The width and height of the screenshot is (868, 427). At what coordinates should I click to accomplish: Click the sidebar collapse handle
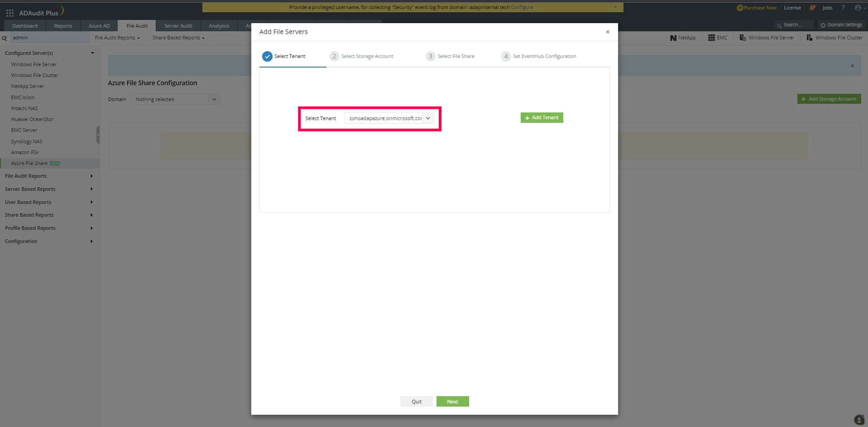point(98,135)
